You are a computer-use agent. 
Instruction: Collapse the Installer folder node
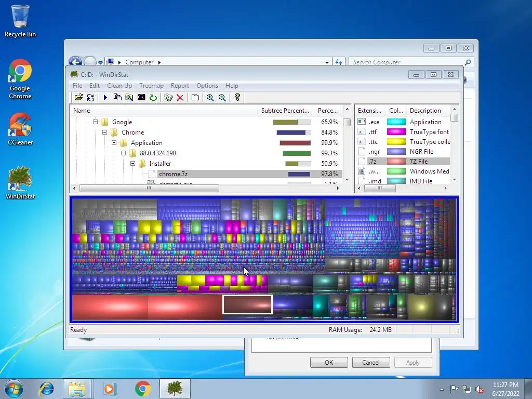click(132, 164)
